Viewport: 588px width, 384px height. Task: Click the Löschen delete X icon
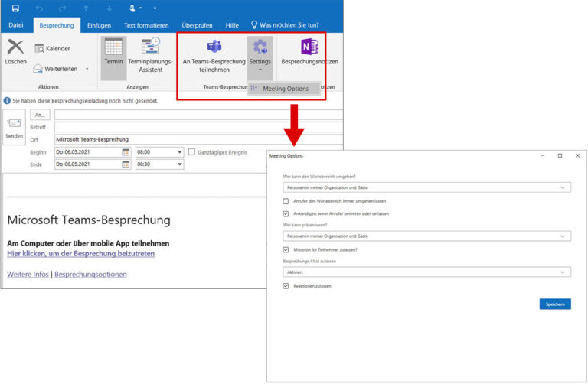pos(16,47)
